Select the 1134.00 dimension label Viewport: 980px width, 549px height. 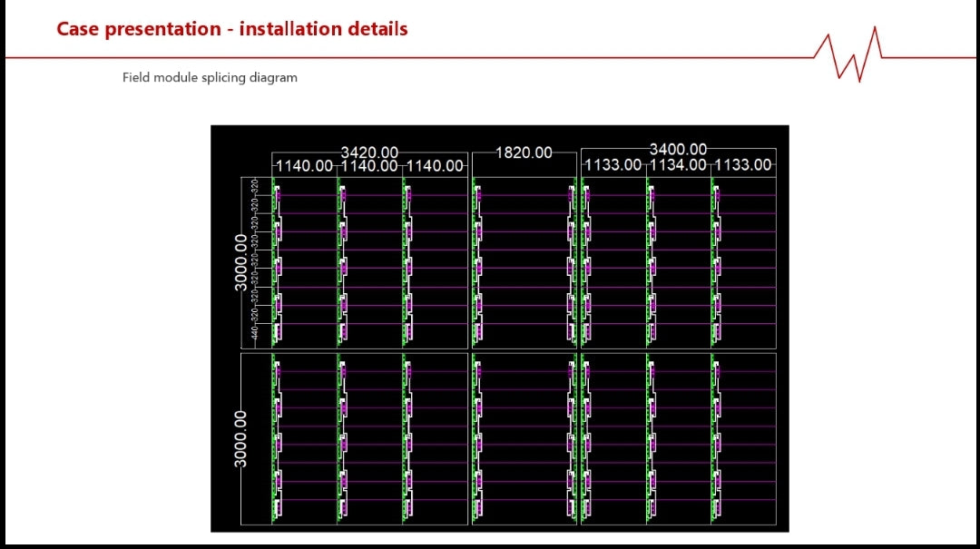pos(678,165)
